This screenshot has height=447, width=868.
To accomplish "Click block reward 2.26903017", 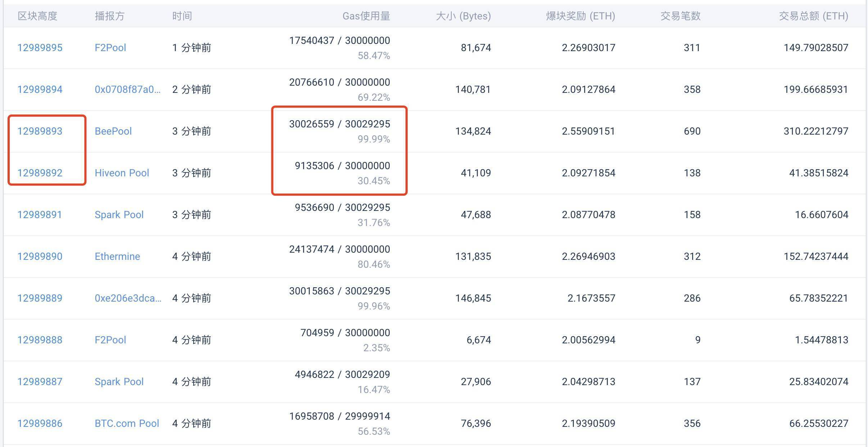I will click(589, 48).
